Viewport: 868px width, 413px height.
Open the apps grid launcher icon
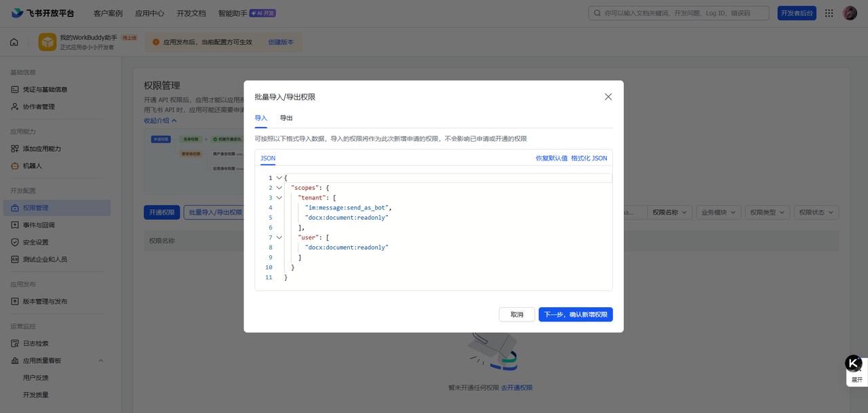[x=829, y=13]
